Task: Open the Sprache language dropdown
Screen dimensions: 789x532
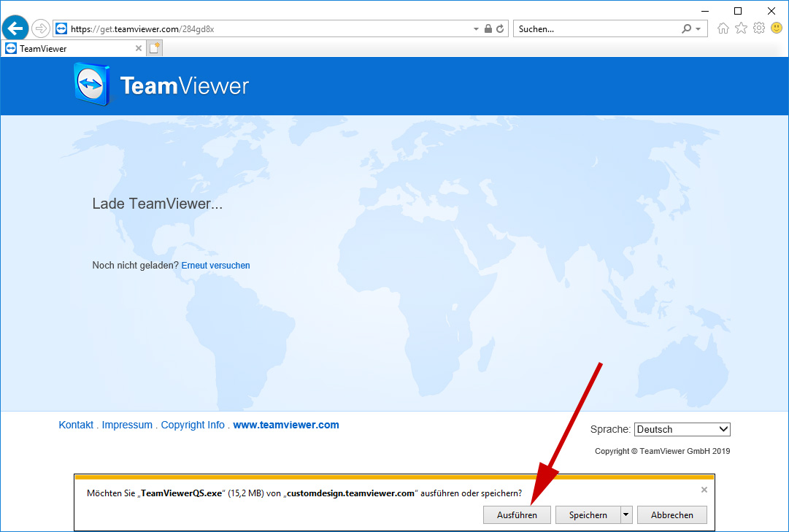Action: coord(682,429)
